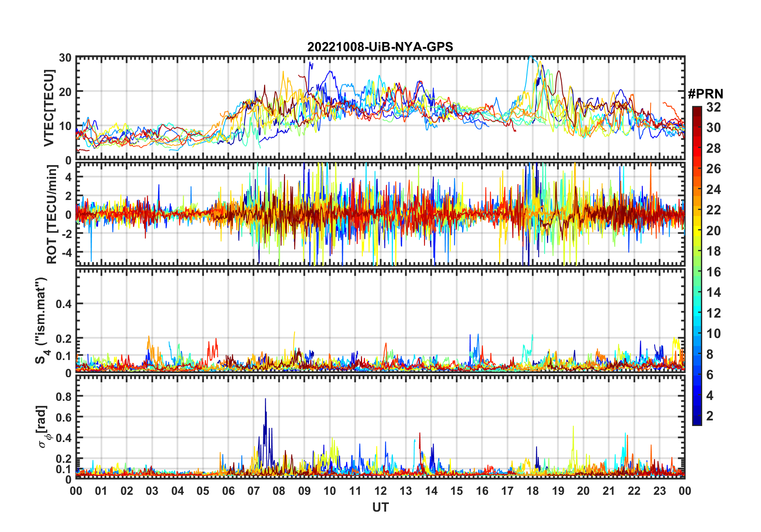Select colorbar tick label 28
The width and height of the screenshot is (761, 532).
coord(713,148)
